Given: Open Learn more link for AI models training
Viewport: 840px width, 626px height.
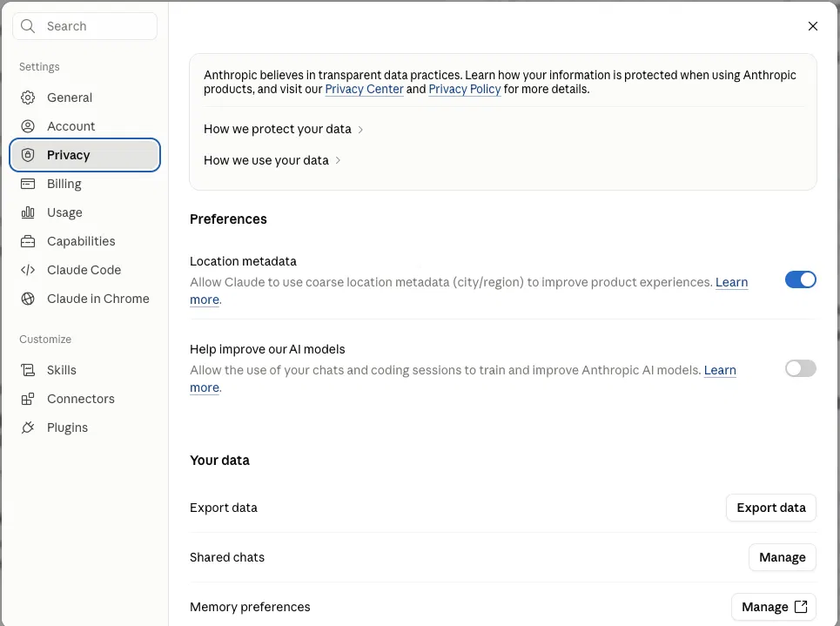Looking at the screenshot, I should (720, 370).
